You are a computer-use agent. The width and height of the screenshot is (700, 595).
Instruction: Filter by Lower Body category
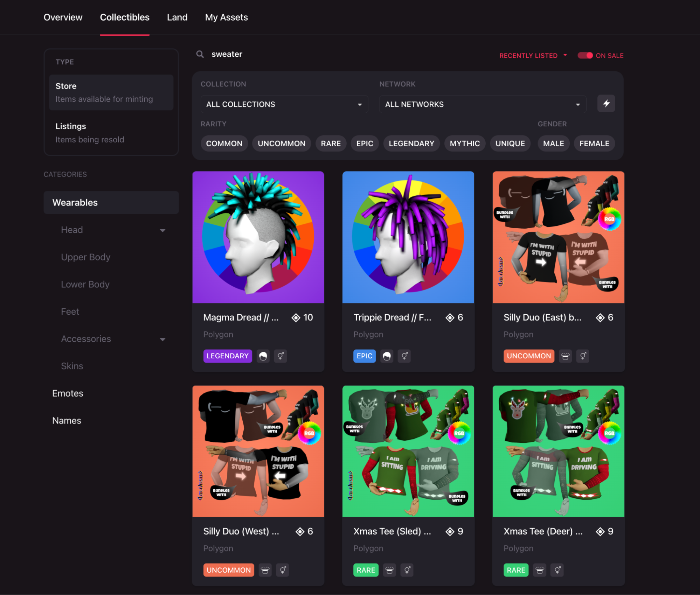point(85,284)
